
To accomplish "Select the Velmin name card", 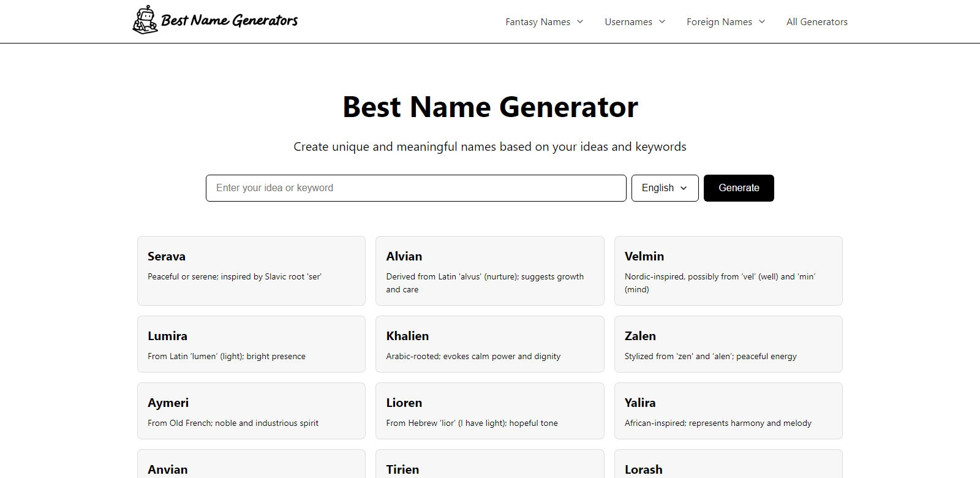I will click(728, 271).
